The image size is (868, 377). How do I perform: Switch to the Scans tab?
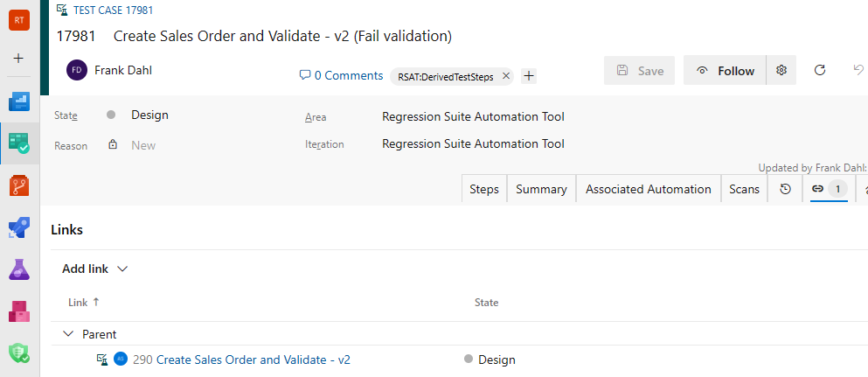(x=744, y=189)
